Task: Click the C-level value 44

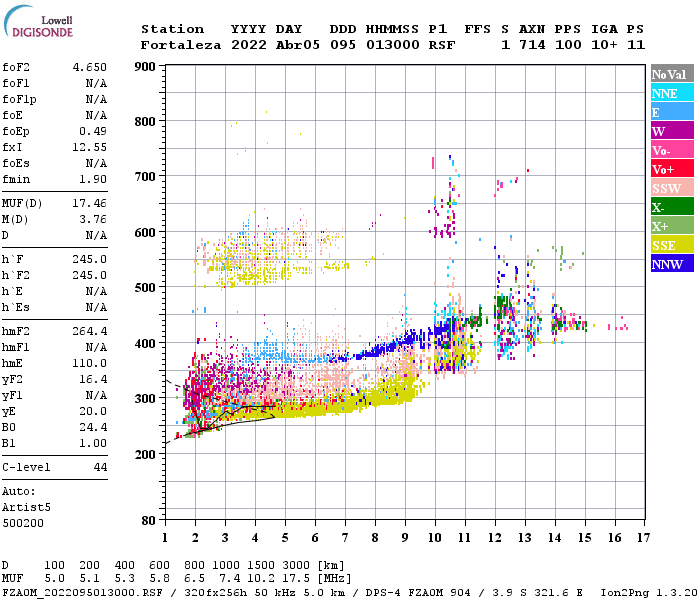Action: [100, 467]
